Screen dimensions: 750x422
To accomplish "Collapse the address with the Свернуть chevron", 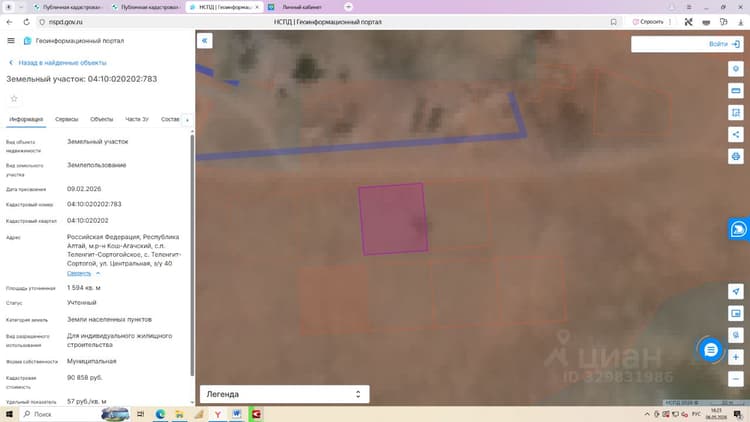I will [98, 274].
